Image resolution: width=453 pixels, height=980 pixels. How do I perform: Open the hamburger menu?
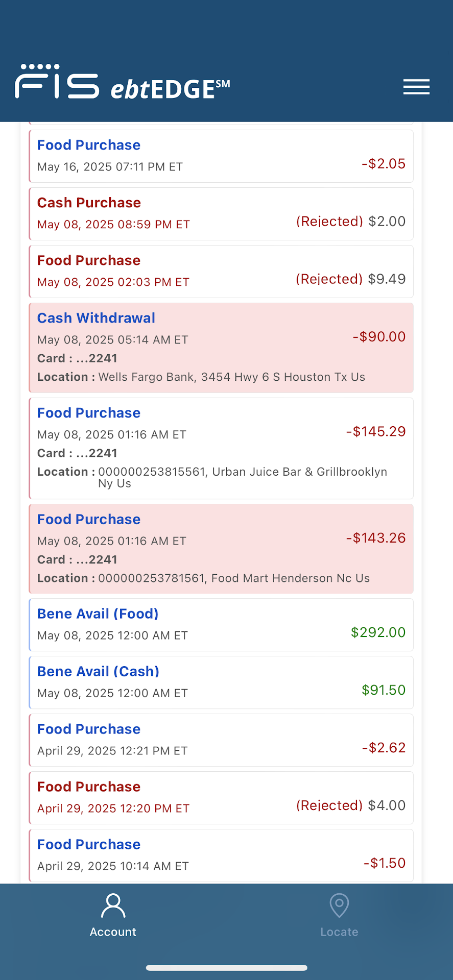416,87
